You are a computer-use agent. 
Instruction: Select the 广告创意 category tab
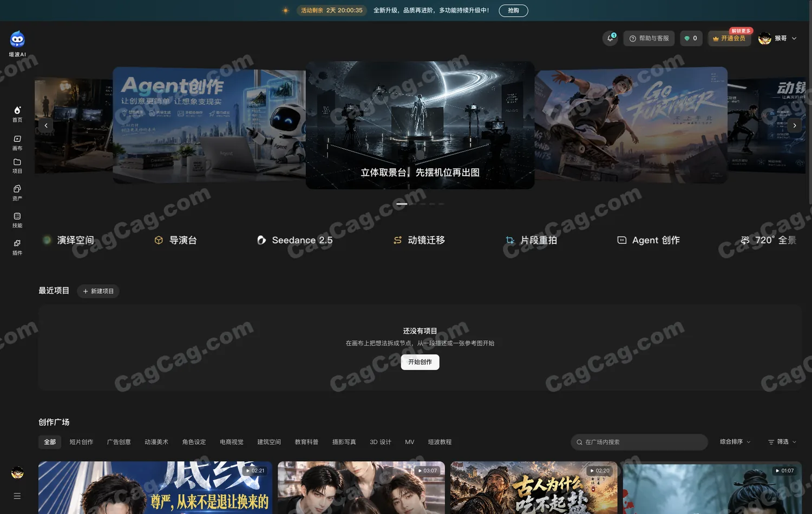point(119,442)
